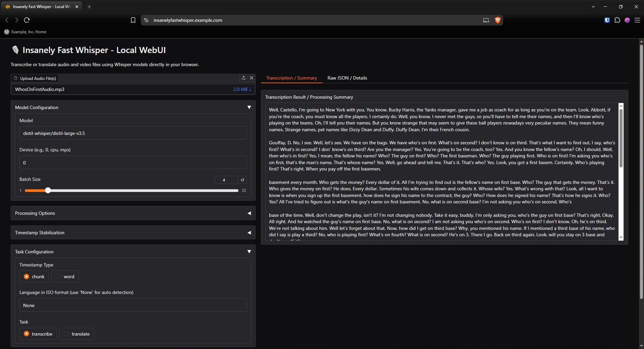Open the Example, Inc. Home bookmark
Viewport: 644px width, 349px height.
(x=25, y=32)
